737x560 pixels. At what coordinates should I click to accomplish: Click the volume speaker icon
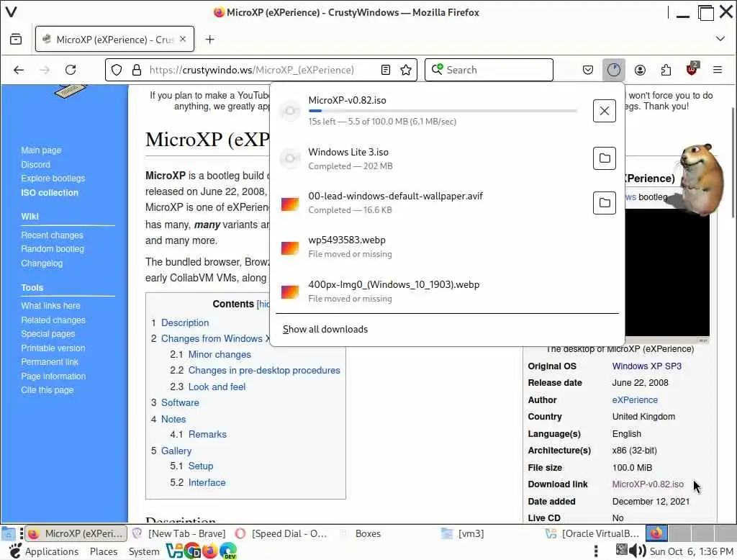click(638, 551)
